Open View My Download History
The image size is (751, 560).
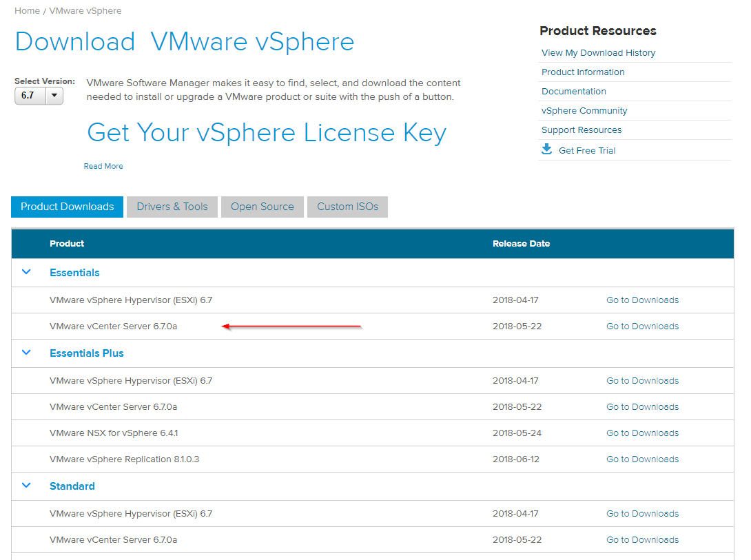pyautogui.click(x=598, y=52)
